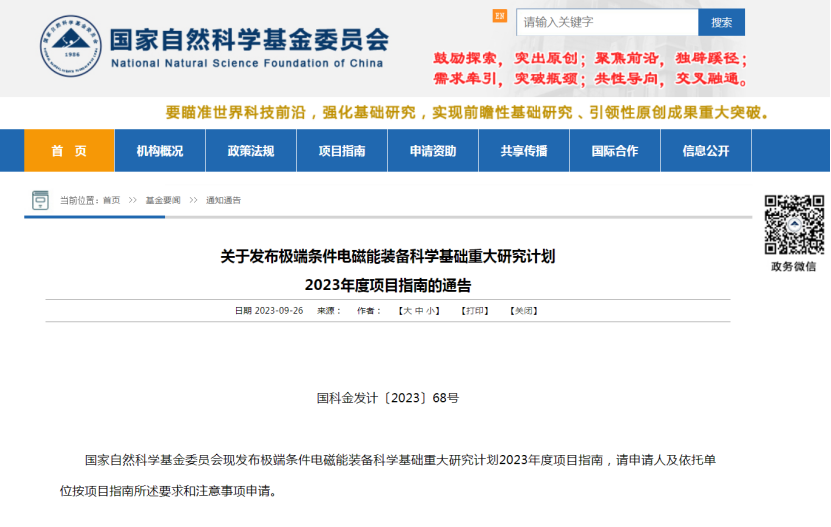Click the 打印 print link
The image size is (831, 527).
pyautogui.click(x=475, y=311)
